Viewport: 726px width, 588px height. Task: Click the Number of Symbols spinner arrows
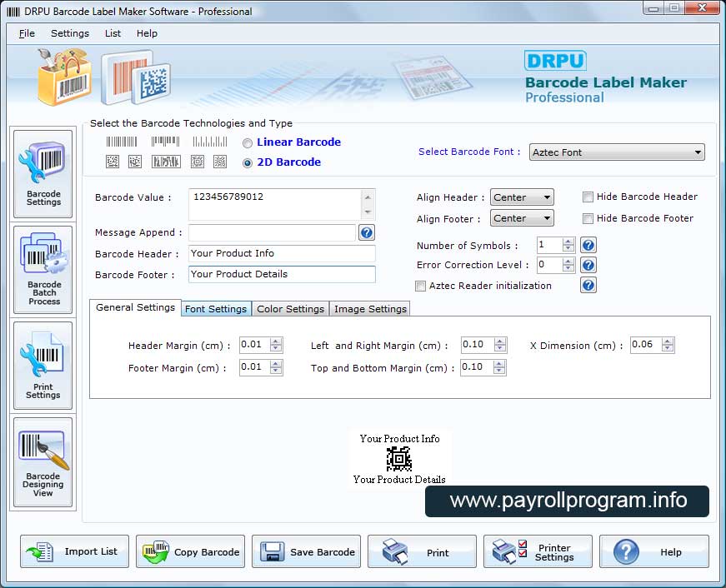568,245
